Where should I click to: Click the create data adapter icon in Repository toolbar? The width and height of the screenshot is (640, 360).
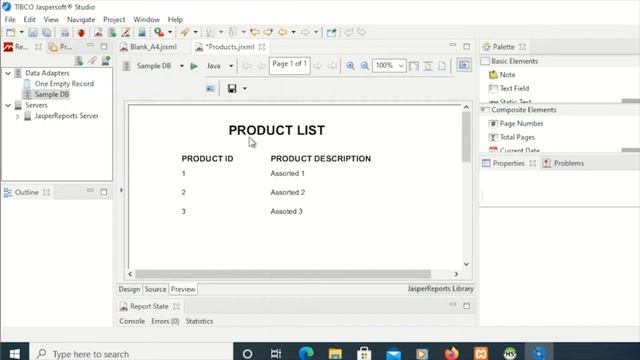click(79, 61)
